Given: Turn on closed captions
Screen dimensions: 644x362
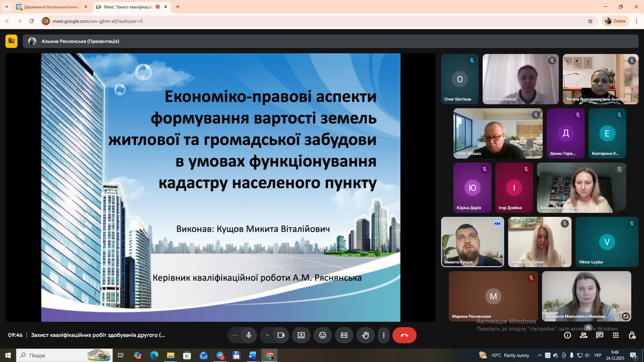Looking at the screenshot, I should (x=344, y=335).
